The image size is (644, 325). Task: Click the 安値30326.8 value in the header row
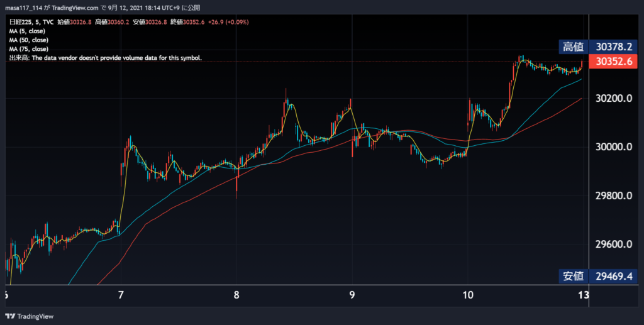(x=150, y=22)
